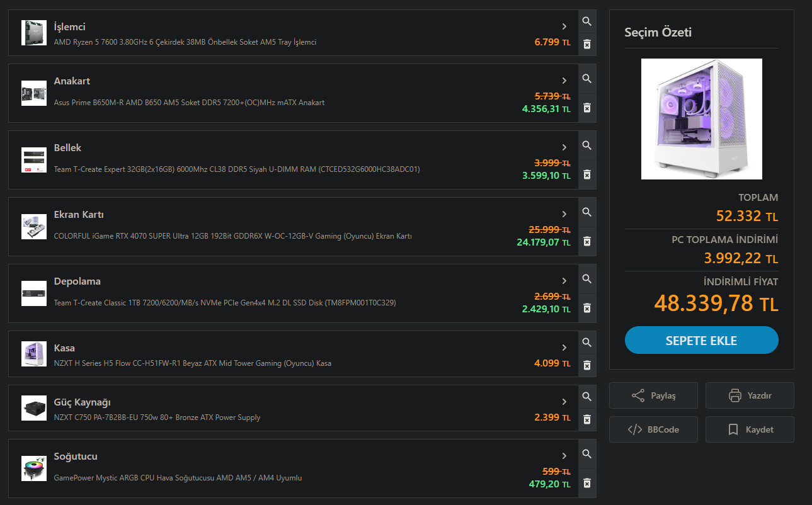Copy the build as BBCode

point(653,429)
